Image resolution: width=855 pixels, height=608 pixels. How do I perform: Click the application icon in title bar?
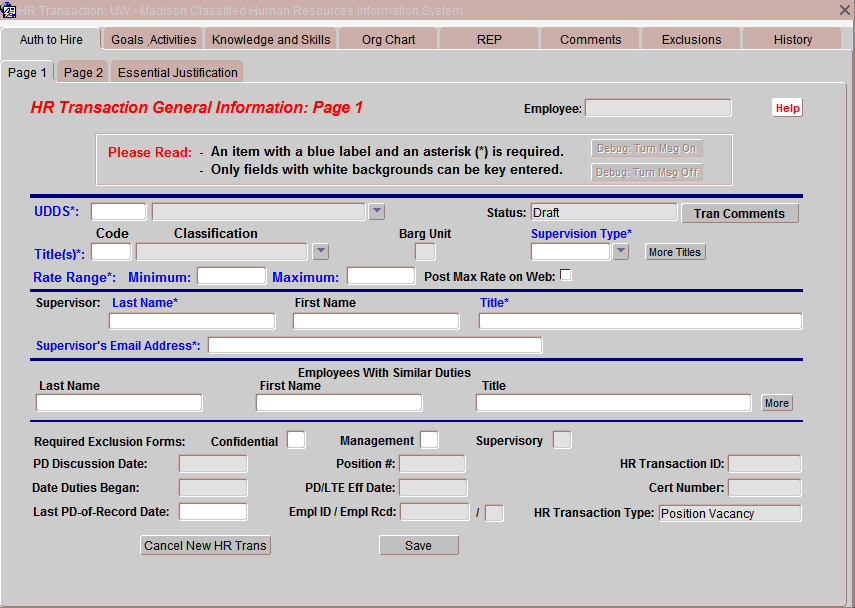pos(8,10)
